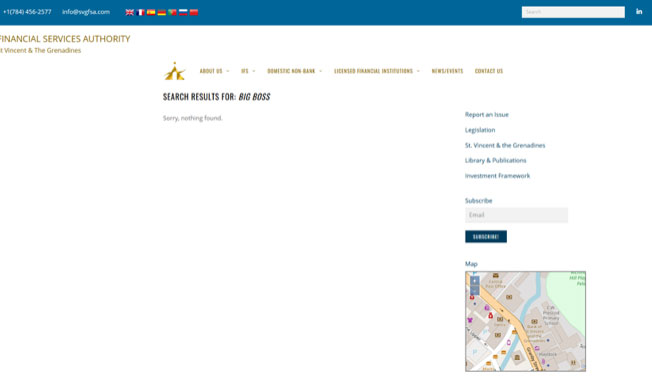Focus the Email subscription field
The height and width of the screenshot is (384, 652).
click(x=516, y=215)
